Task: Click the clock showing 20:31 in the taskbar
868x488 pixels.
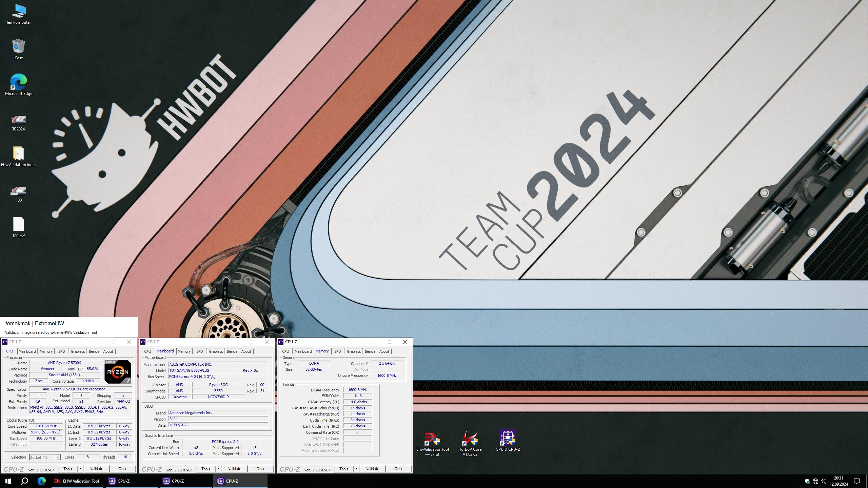Action: 839,478
